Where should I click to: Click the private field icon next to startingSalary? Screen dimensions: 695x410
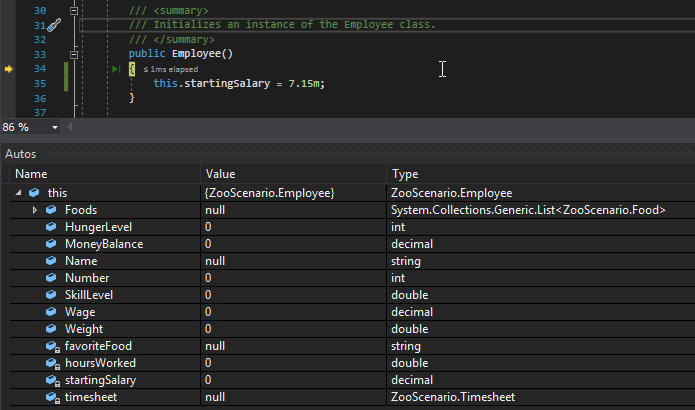(52, 380)
